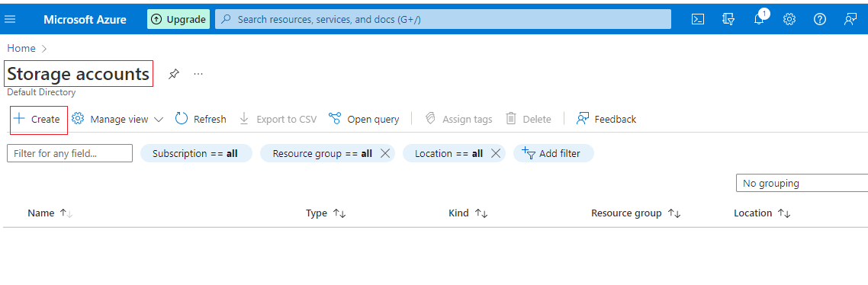Sort by Kind column
Screen dimensions: 868x285
(468, 213)
